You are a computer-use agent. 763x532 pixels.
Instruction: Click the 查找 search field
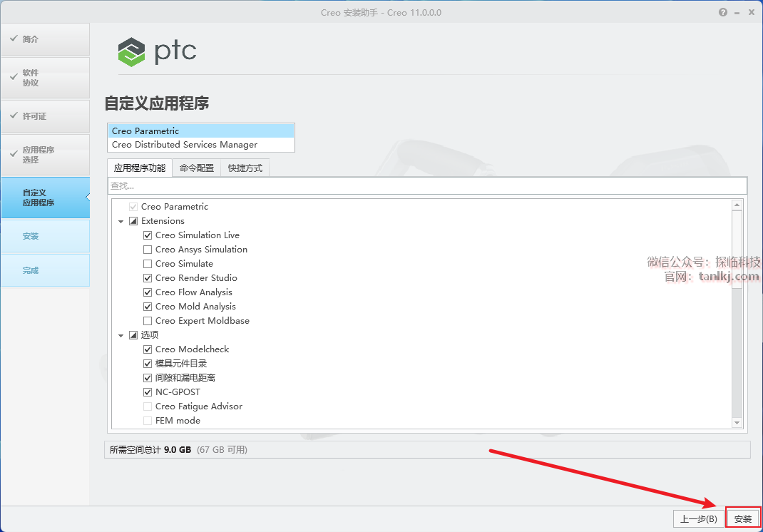[x=427, y=185]
